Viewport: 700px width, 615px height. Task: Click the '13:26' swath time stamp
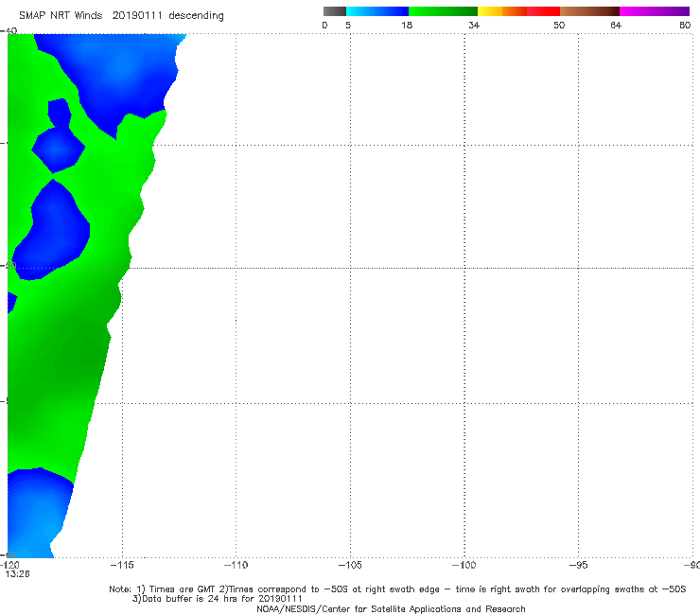[17, 574]
